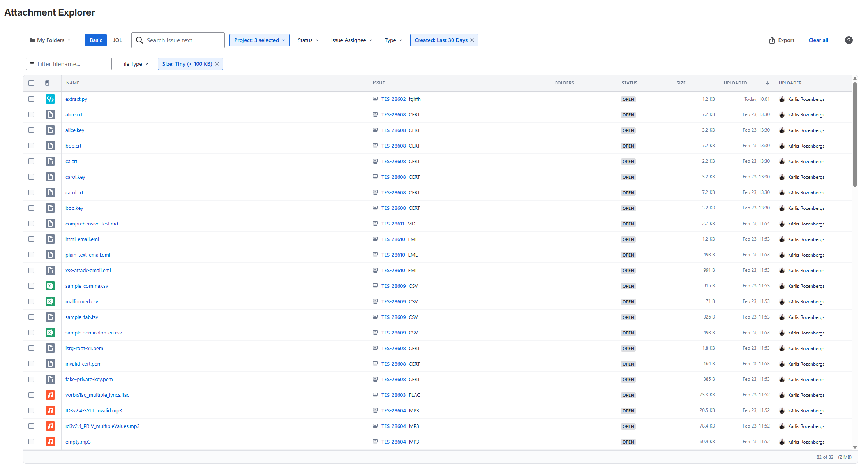This screenshot has width=868, height=470.
Task: Click the Clear all button
Action: 818,40
